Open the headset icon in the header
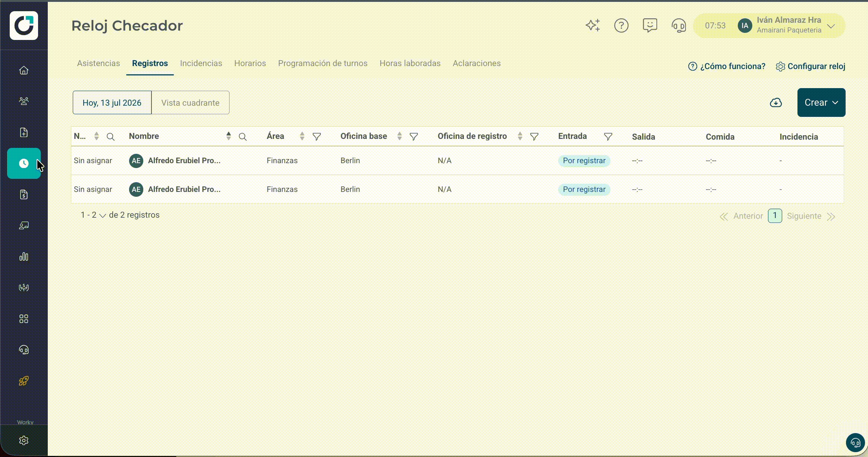The height and width of the screenshot is (457, 868). click(x=678, y=25)
